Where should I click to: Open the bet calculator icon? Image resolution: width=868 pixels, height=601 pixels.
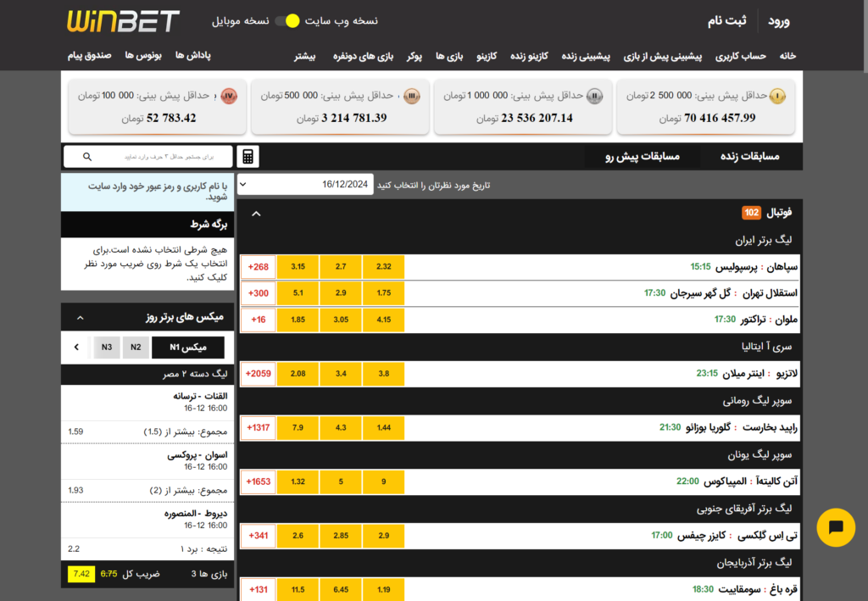coord(248,157)
